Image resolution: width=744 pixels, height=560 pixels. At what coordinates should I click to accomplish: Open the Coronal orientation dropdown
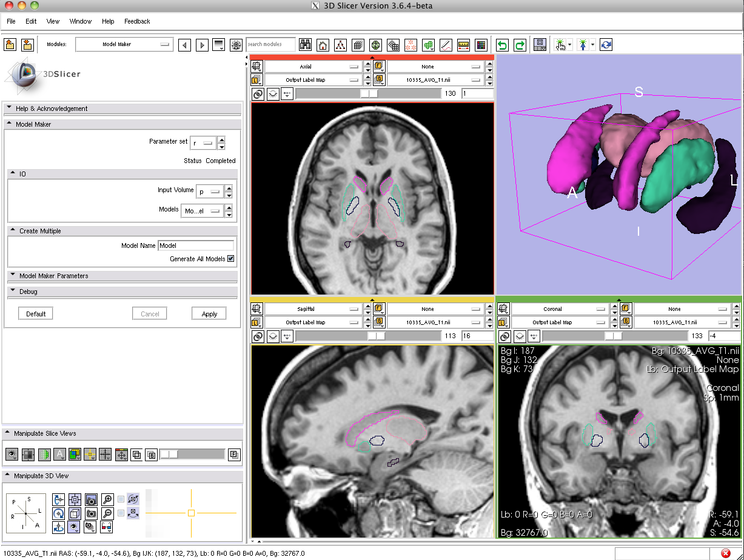560,309
